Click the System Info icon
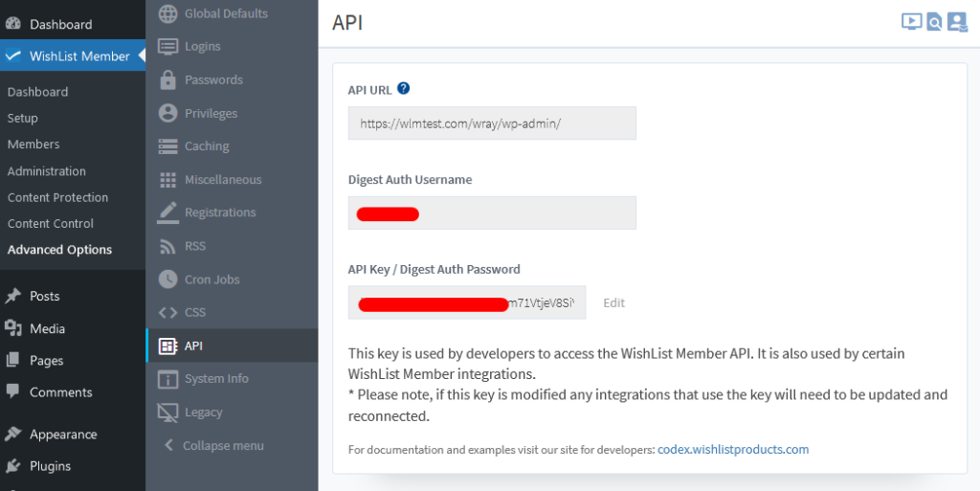 pos(167,379)
